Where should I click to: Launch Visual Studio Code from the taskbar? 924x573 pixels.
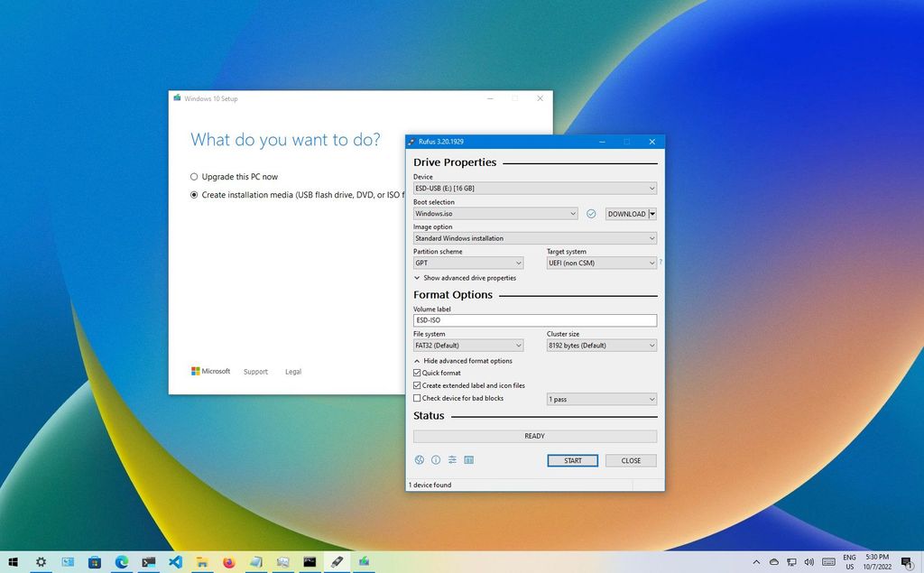click(175, 561)
